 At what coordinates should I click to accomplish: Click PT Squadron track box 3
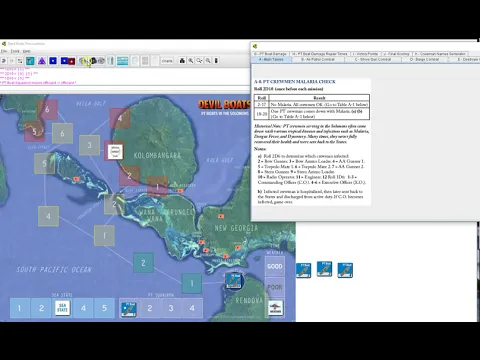click(x=171, y=308)
